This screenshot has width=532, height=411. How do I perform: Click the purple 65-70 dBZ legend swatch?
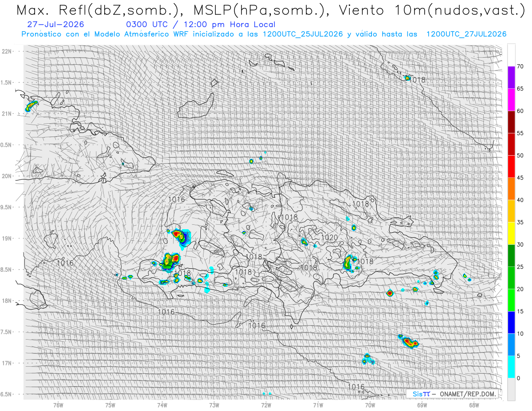pyautogui.click(x=511, y=78)
